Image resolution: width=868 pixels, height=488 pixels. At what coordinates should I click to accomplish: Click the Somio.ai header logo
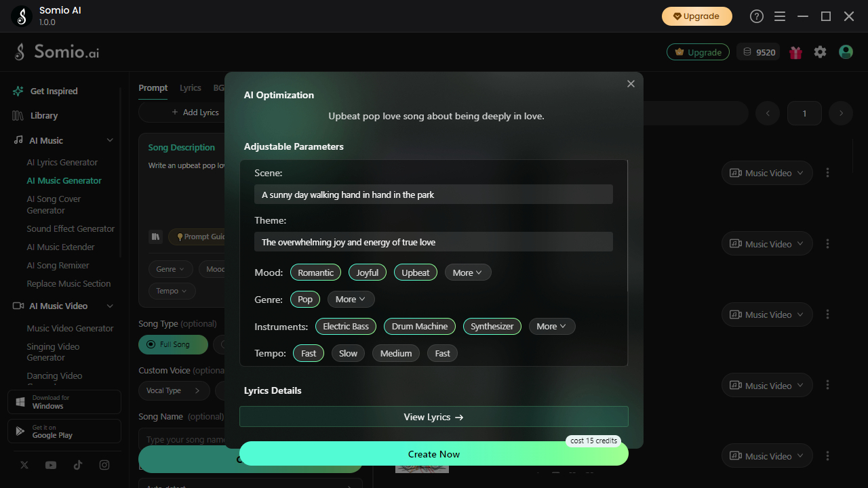pyautogui.click(x=57, y=52)
